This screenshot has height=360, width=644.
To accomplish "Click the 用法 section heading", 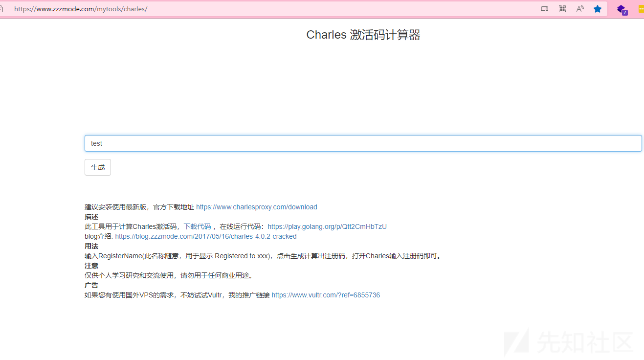I will 91,246.
